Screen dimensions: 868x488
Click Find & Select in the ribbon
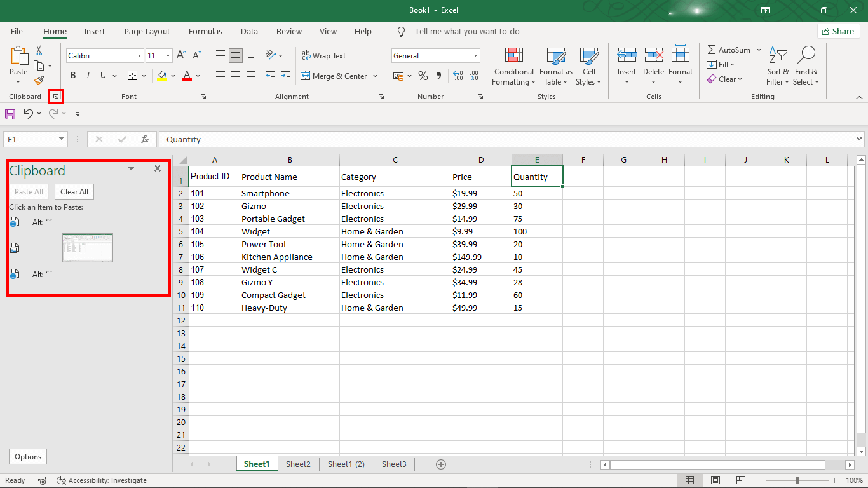point(806,66)
